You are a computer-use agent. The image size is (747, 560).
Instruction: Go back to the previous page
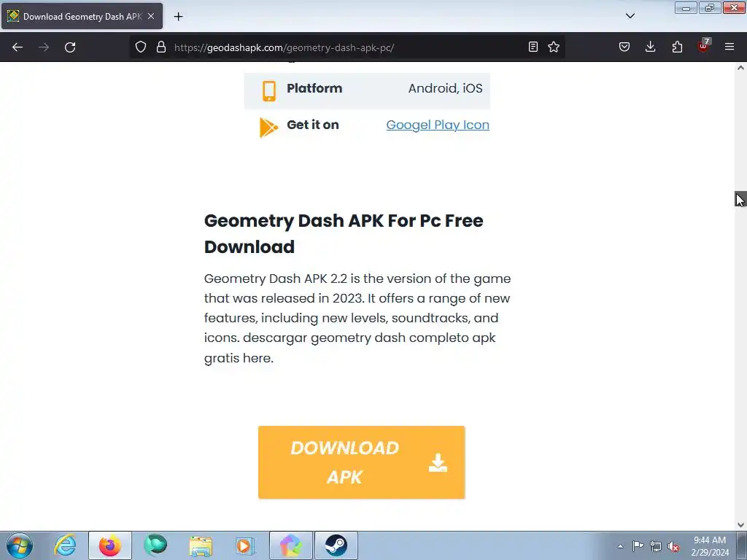pyautogui.click(x=18, y=47)
